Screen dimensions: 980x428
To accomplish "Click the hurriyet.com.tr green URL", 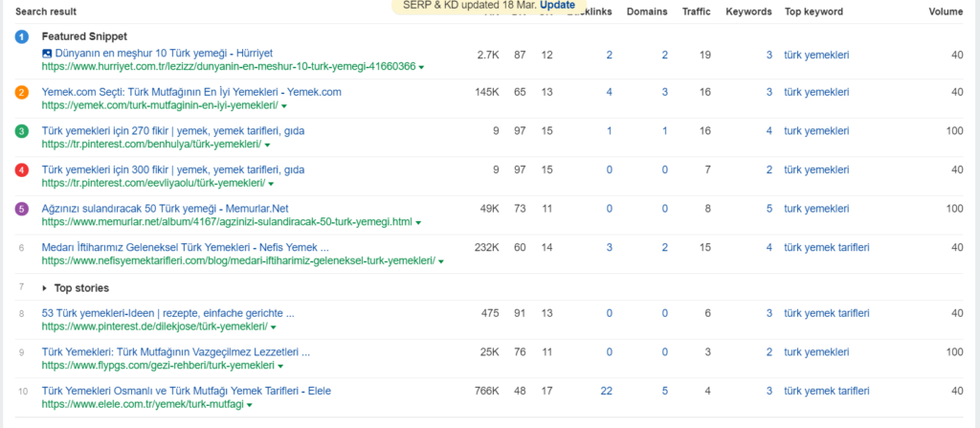I will coord(229,66).
